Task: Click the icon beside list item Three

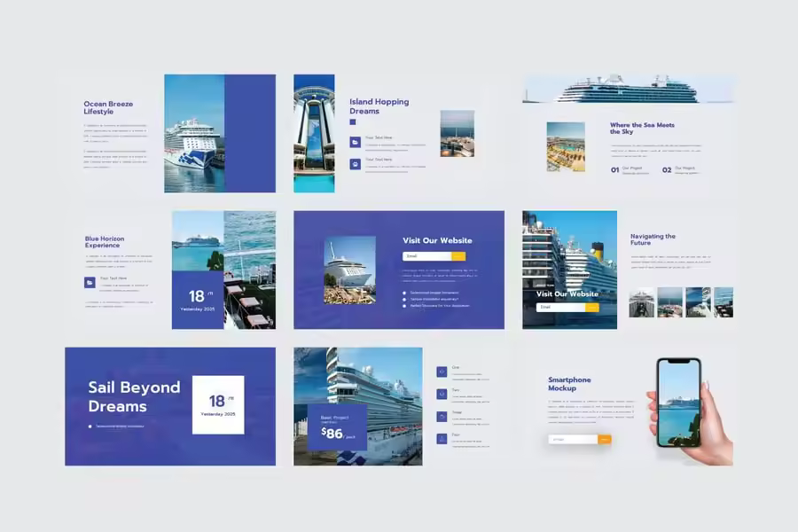Action: click(442, 416)
